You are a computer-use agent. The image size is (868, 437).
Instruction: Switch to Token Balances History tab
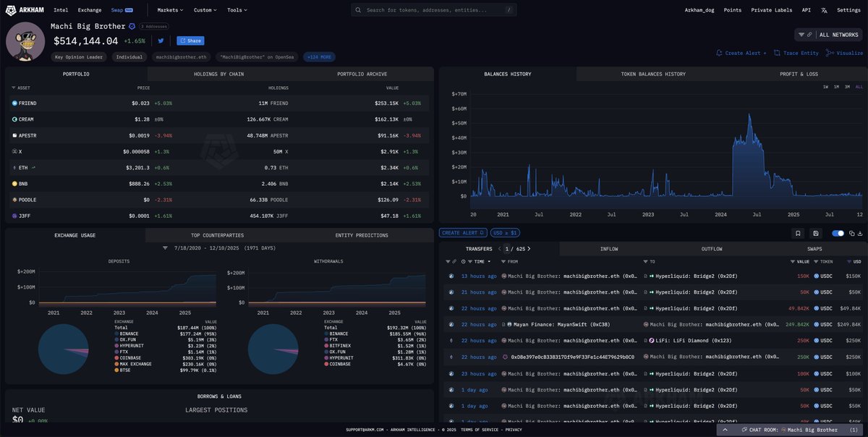(653, 74)
